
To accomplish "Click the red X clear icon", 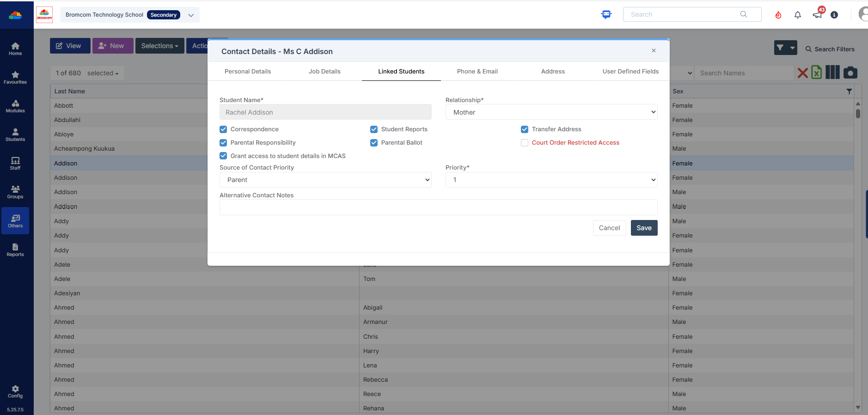I will pyautogui.click(x=802, y=73).
